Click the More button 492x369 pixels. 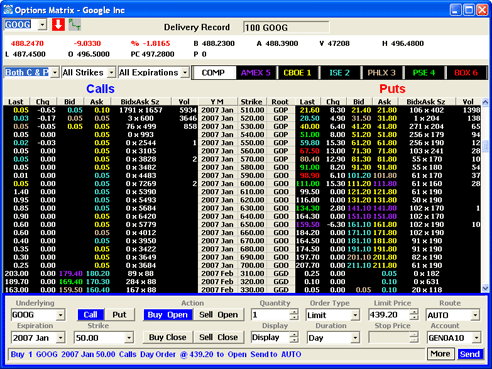(441, 354)
